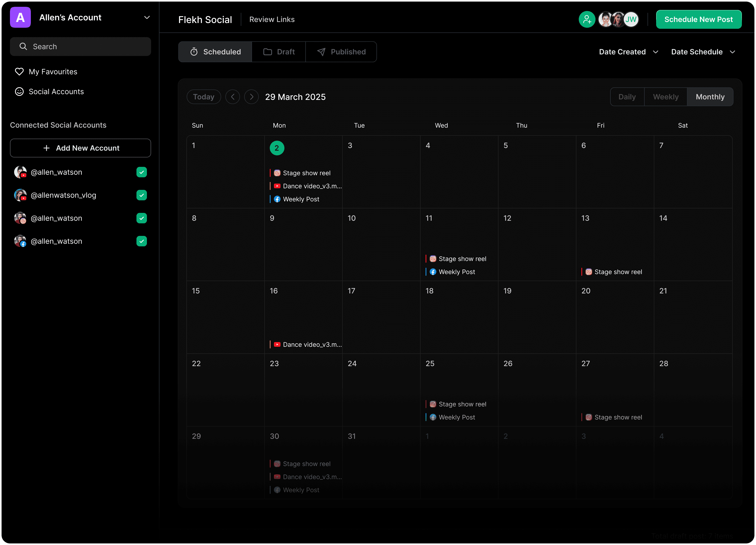Click the purple A account logo
The height and width of the screenshot is (545, 756).
[x=20, y=17]
